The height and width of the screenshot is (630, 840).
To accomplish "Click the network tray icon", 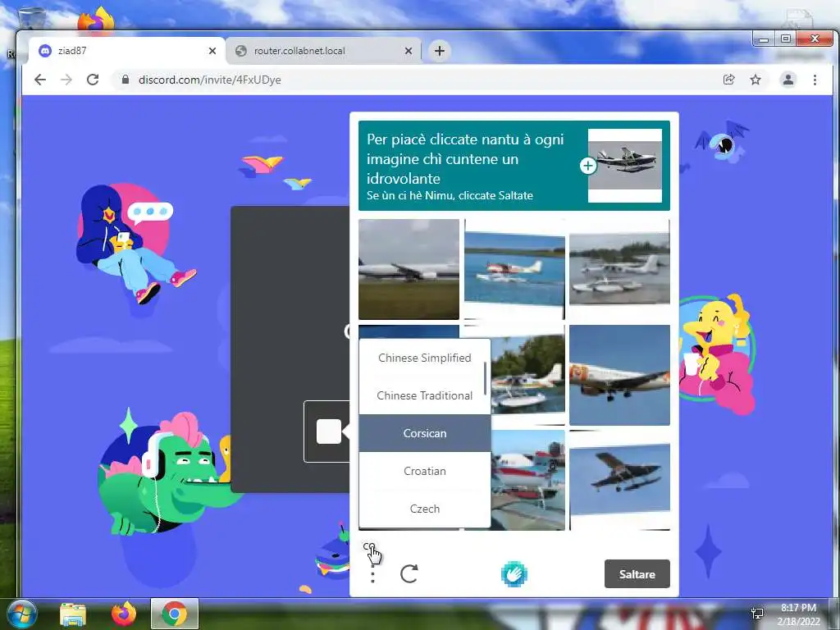I will [757, 614].
